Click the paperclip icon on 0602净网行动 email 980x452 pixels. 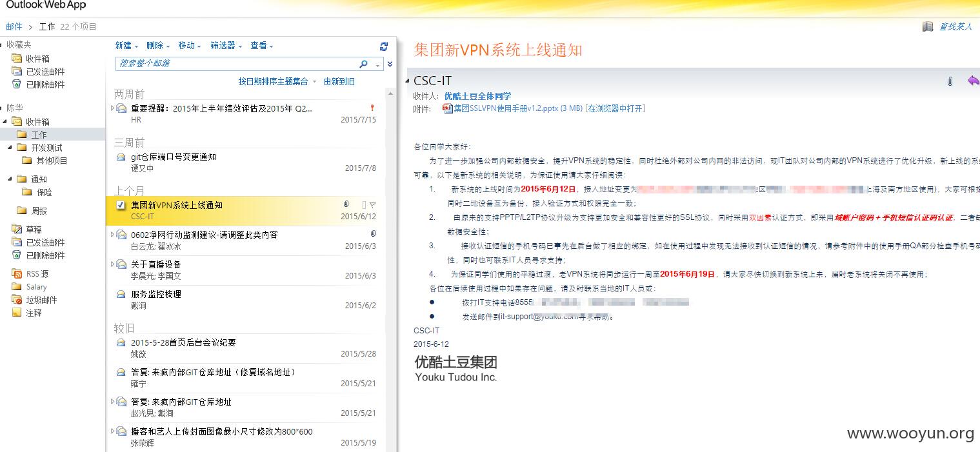pyautogui.click(x=374, y=234)
